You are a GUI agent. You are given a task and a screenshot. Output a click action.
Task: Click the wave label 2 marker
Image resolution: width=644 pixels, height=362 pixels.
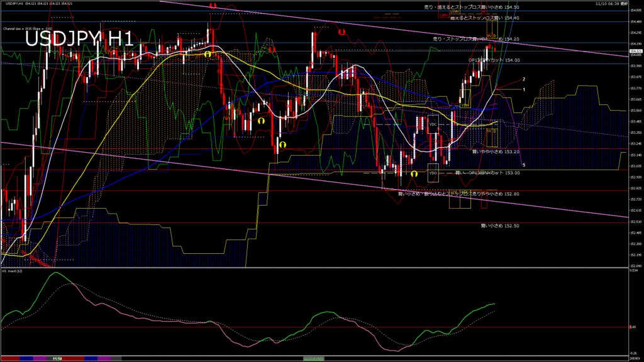(523, 79)
